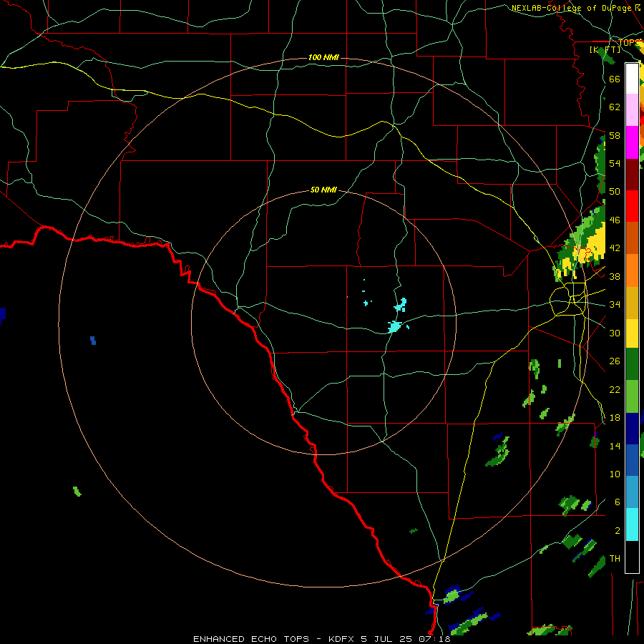
Task: Click the "K FT" units label
Action: (605, 49)
